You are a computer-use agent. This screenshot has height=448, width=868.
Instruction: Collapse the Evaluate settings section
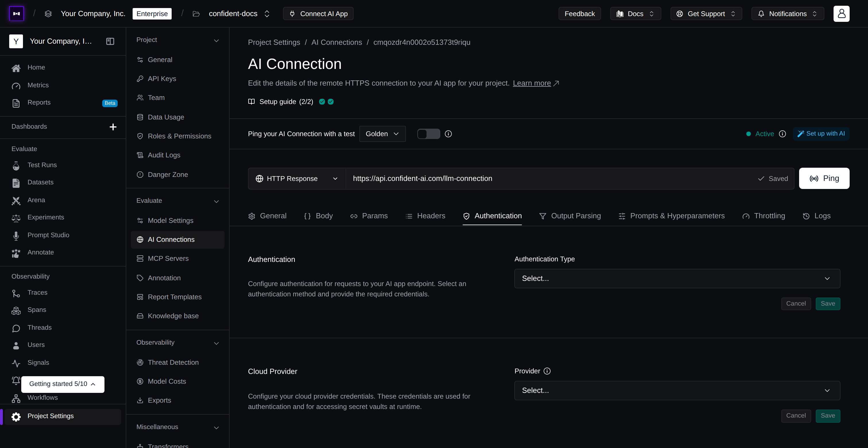pyautogui.click(x=216, y=201)
